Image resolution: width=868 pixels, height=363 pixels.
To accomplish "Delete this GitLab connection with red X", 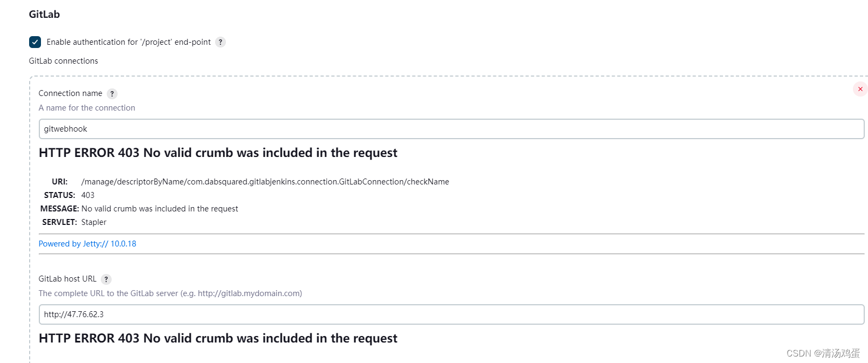I will pos(860,89).
